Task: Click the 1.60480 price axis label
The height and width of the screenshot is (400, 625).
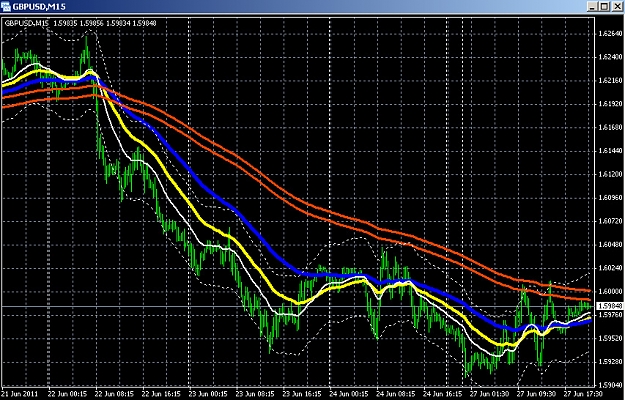Action: point(610,245)
